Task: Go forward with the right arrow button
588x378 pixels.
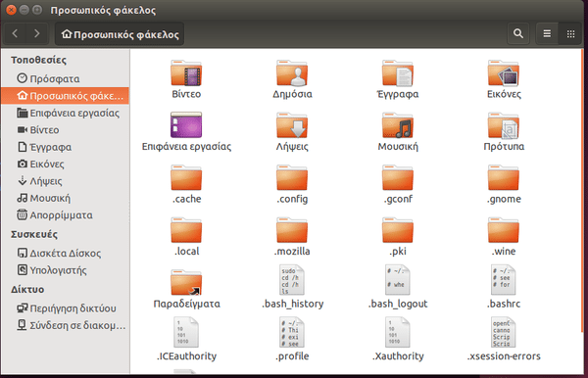Action: 37,33
